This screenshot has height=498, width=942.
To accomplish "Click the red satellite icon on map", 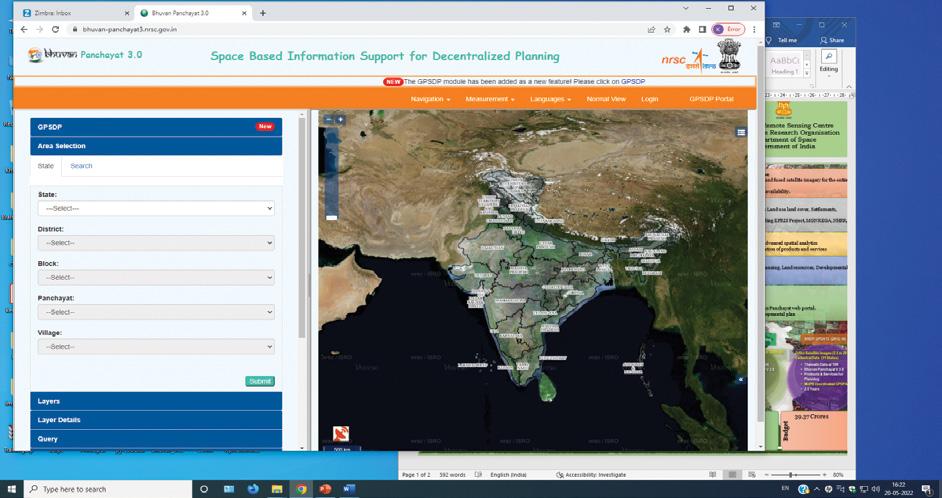I will click(x=341, y=433).
